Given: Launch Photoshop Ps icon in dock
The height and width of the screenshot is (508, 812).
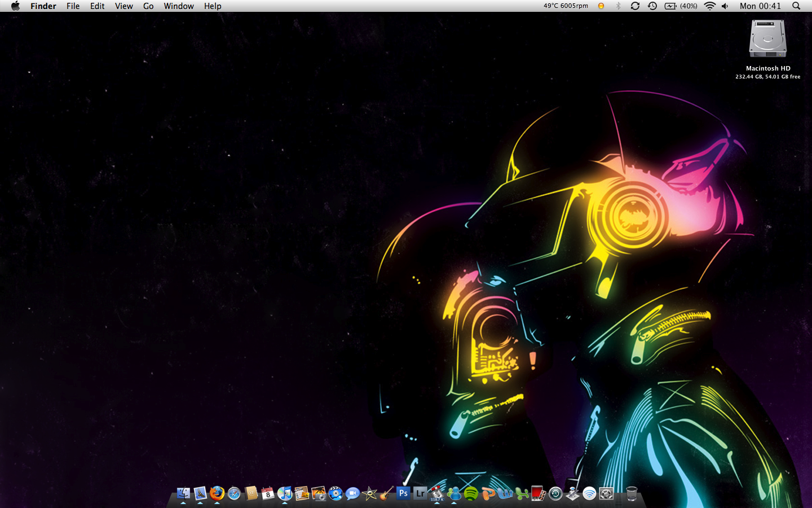Looking at the screenshot, I should pyautogui.click(x=403, y=493).
